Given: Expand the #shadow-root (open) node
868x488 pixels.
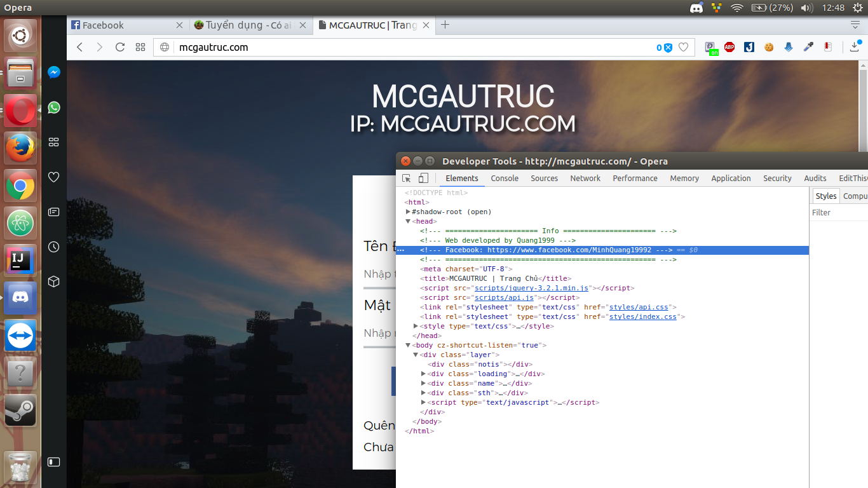Looking at the screenshot, I should (408, 212).
